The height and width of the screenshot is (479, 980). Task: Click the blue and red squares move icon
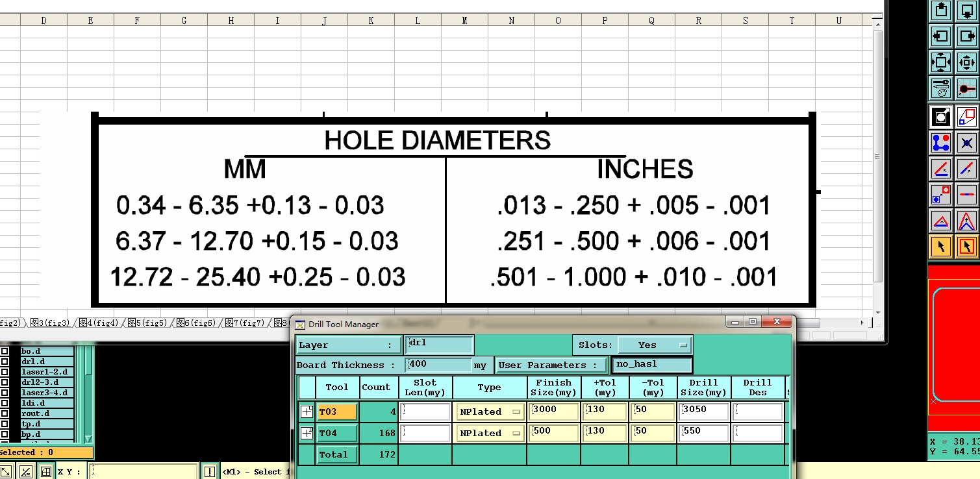[x=941, y=194]
